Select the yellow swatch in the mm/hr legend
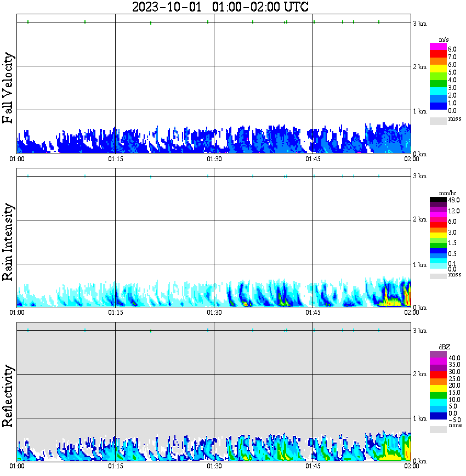466x476 pixels. click(x=438, y=235)
